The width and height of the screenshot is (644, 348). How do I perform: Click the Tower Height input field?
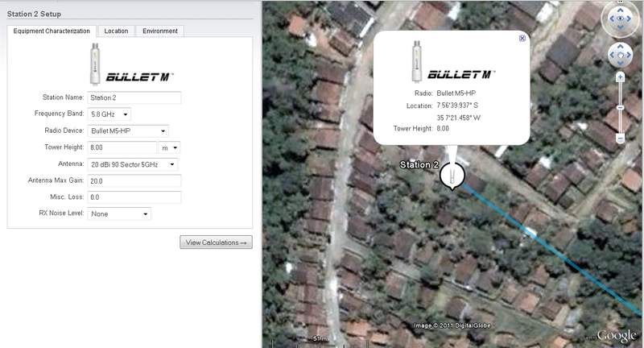(x=122, y=147)
